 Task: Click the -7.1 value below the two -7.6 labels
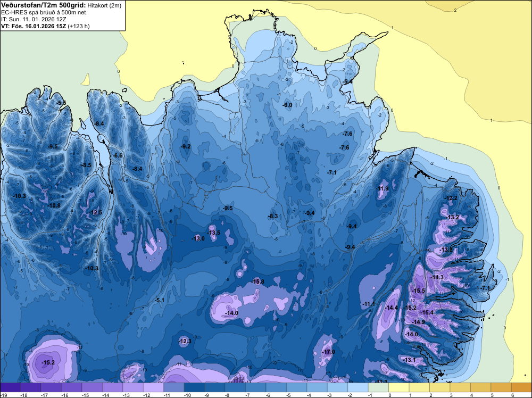coord(332,173)
